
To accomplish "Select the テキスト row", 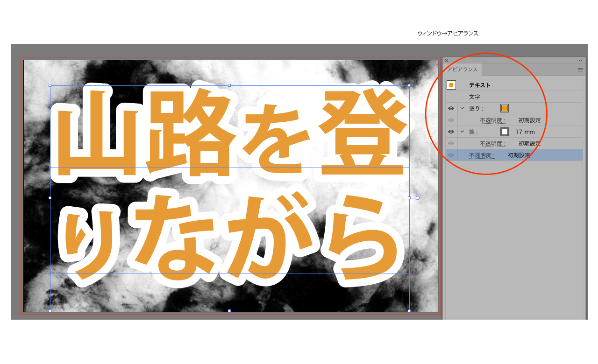I will pos(514,85).
